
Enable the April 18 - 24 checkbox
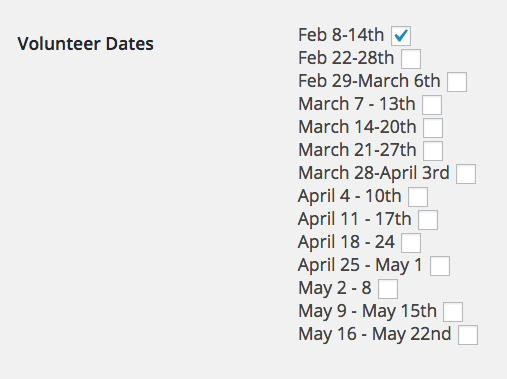[x=411, y=243]
